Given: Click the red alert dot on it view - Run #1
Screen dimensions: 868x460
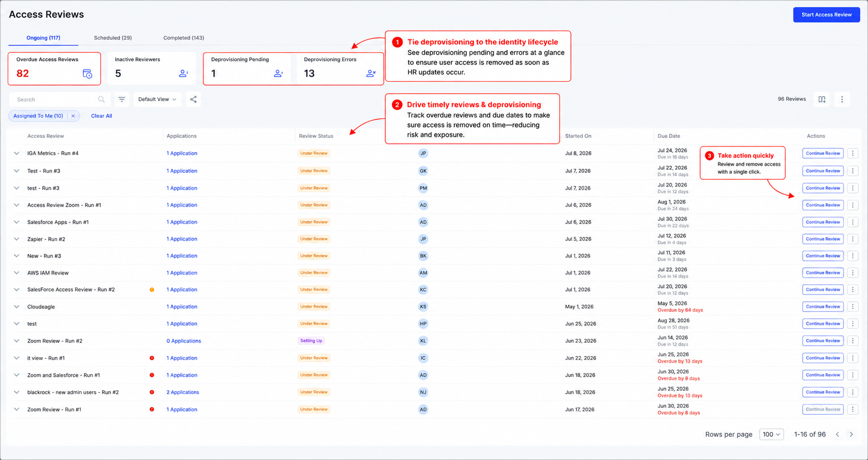Looking at the screenshot, I should tap(152, 358).
